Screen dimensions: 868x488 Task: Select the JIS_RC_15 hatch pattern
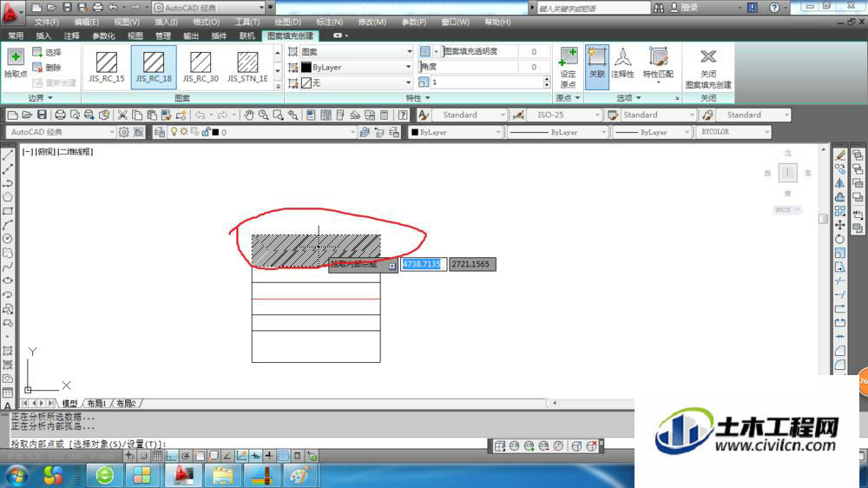tap(106, 67)
